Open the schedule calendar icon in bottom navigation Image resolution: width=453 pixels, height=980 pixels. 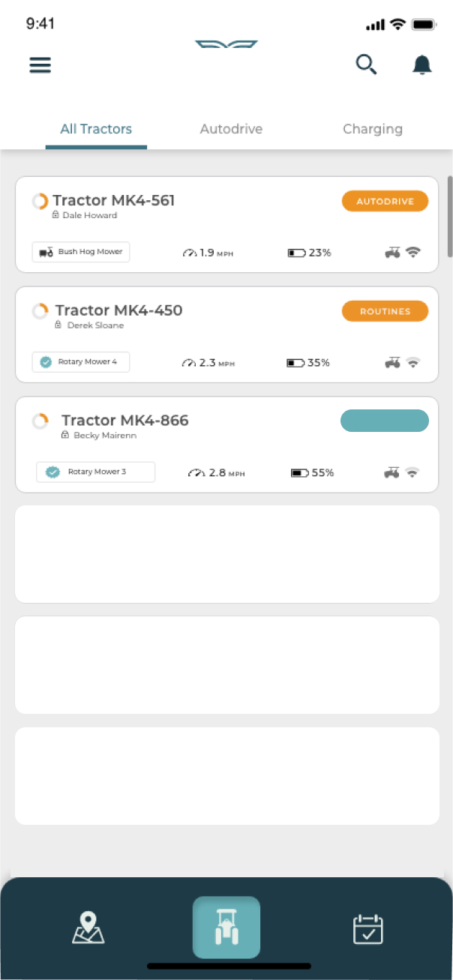(x=367, y=928)
